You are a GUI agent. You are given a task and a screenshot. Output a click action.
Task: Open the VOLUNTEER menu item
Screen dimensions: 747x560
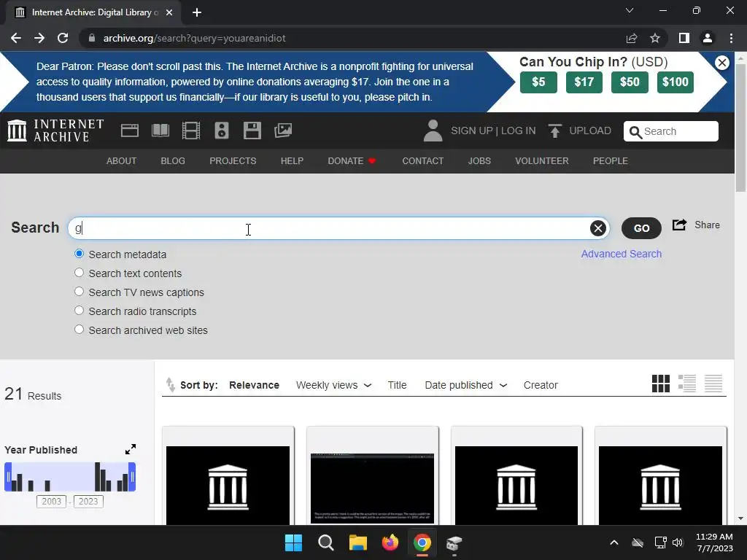tap(542, 161)
